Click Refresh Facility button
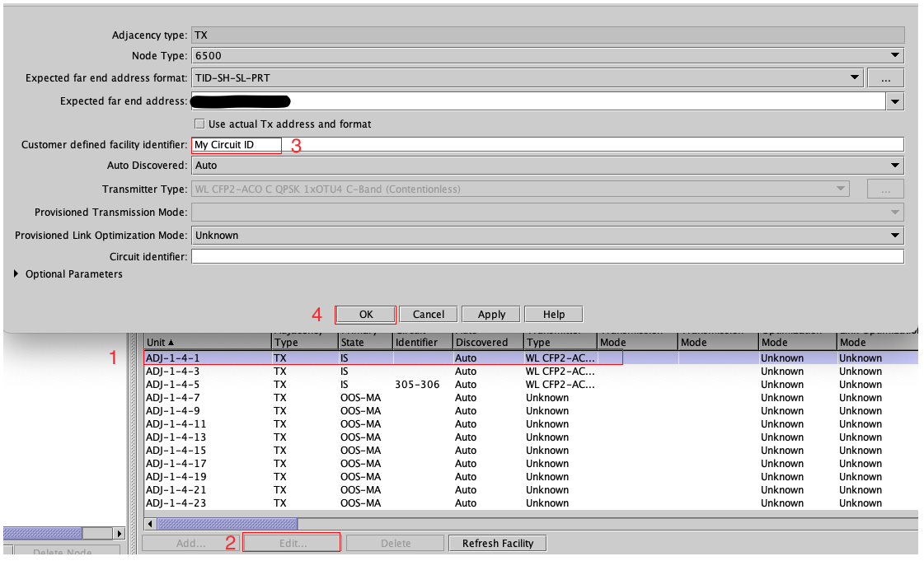The image size is (924, 561). point(497,544)
